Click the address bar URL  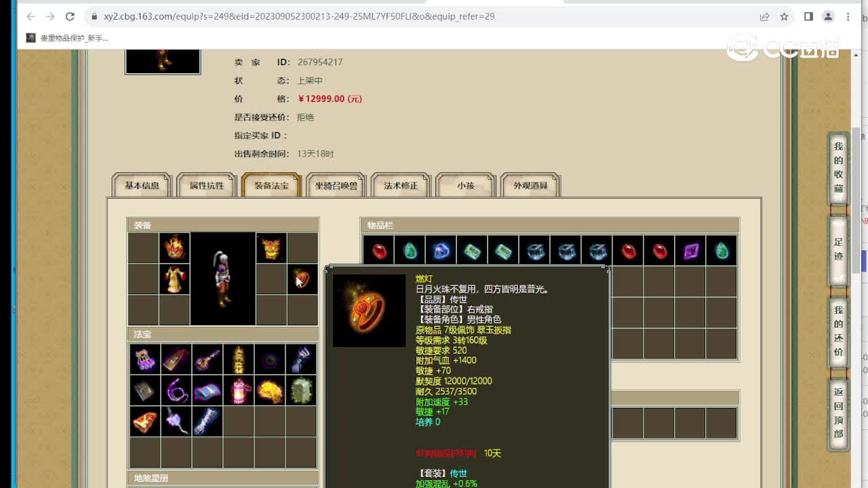[299, 16]
